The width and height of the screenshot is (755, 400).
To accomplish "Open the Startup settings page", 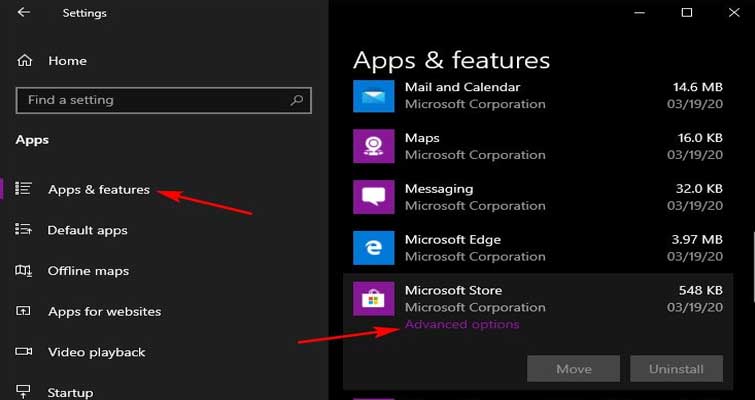I will click(70, 393).
